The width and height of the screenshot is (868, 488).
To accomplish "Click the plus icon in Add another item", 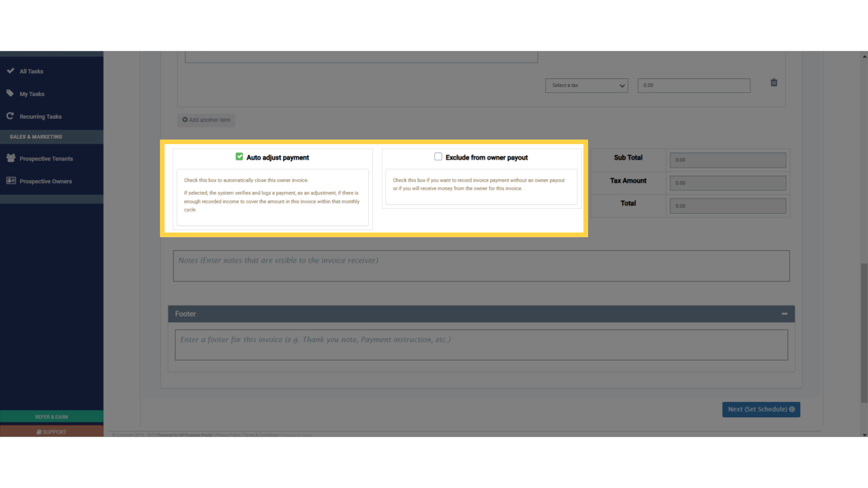I will pyautogui.click(x=185, y=120).
